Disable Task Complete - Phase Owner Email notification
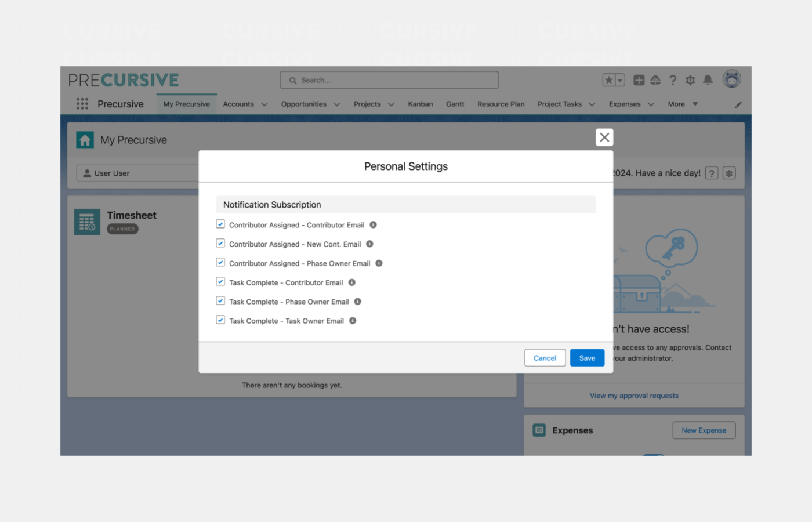This screenshot has width=812, height=522. click(x=220, y=301)
